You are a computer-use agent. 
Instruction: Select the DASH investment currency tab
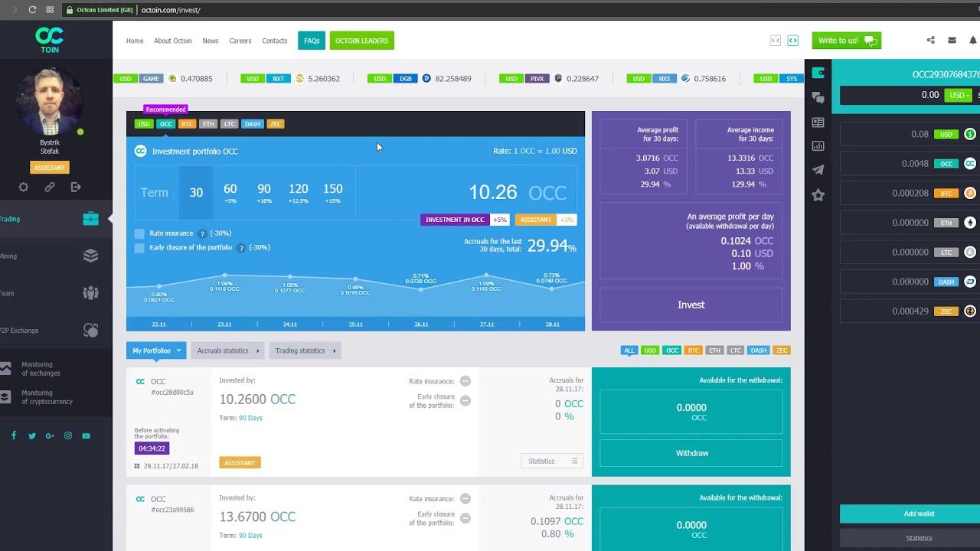click(252, 124)
